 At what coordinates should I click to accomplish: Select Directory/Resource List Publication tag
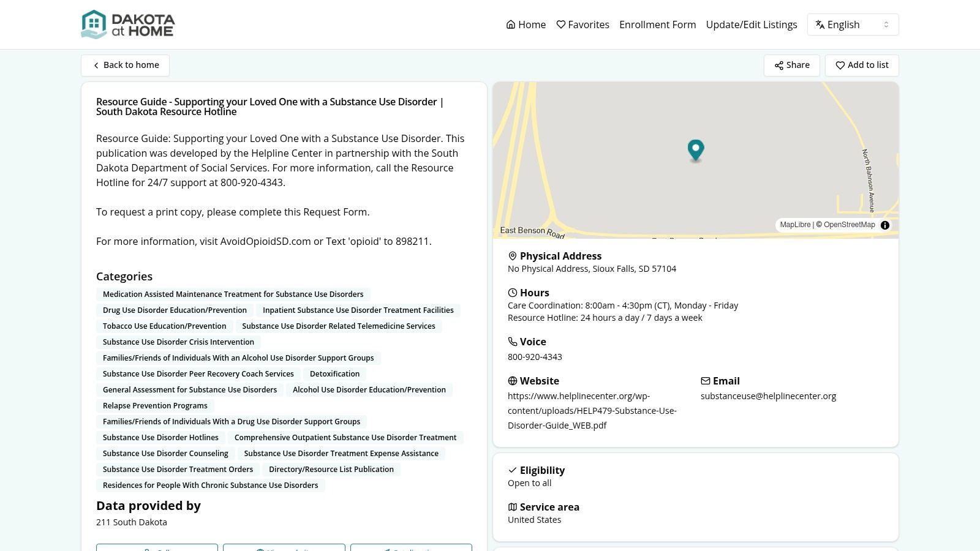(x=331, y=470)
